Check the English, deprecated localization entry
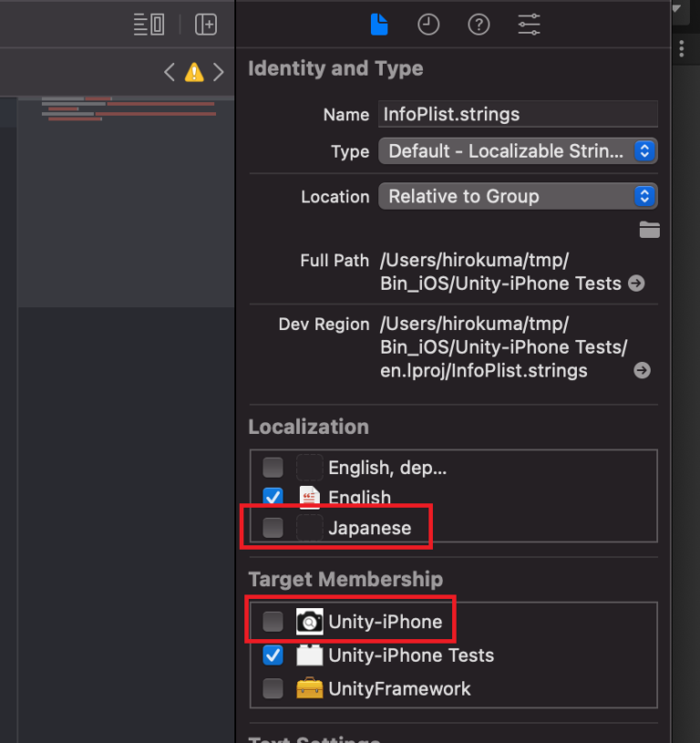700x743 pixels. 273,467
